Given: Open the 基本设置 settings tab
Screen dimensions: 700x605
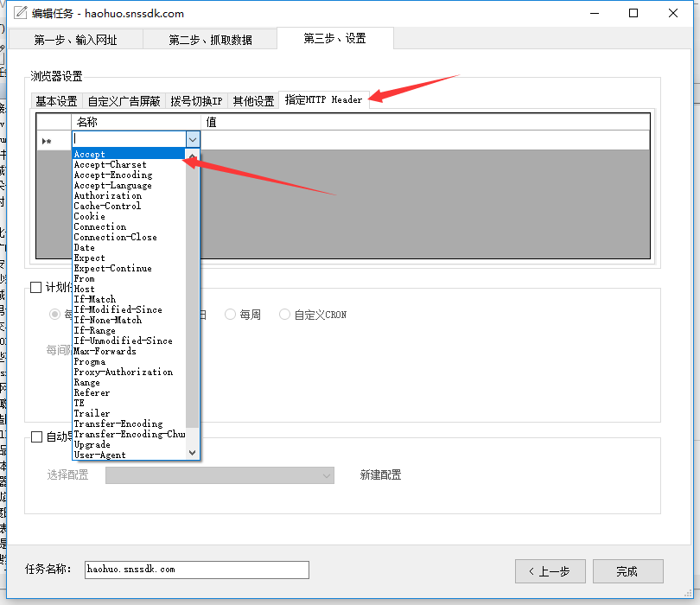Looking at the screenshot, I should click(x=56, y=99).
